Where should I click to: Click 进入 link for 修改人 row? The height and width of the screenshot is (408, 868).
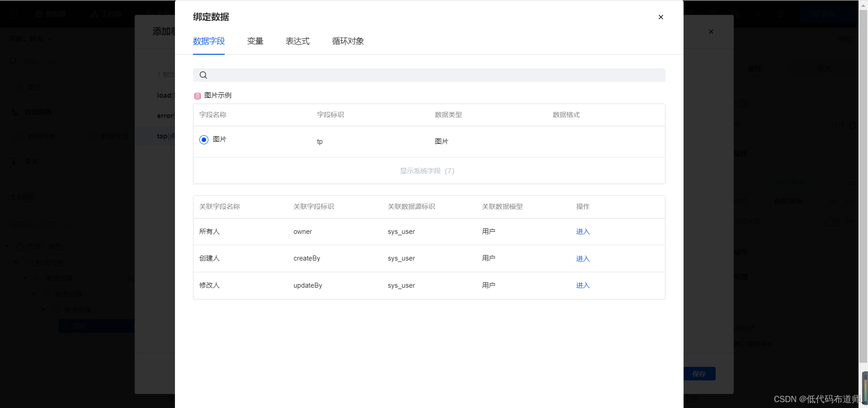click(583, 285)
